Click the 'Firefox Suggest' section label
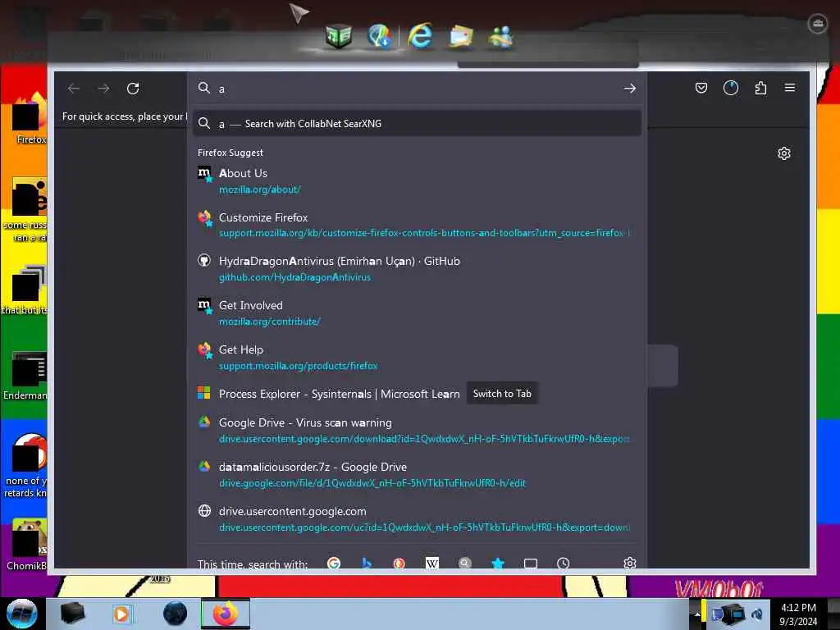 pyautogui.click(x=231, y=153)
